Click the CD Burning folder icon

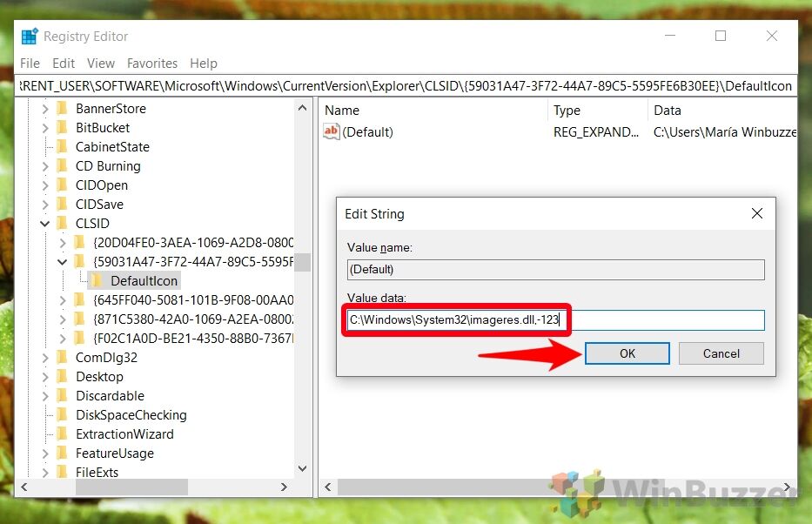coord(62,165)
